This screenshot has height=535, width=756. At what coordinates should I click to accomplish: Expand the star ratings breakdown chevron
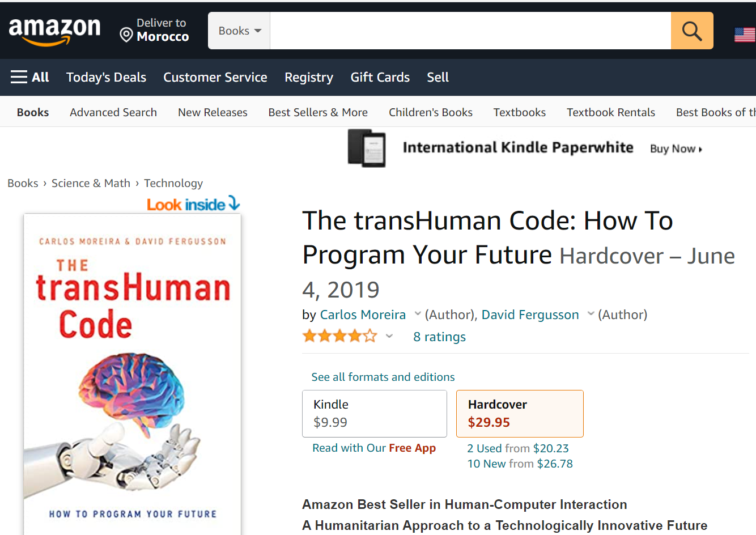(x=389, y=337)
